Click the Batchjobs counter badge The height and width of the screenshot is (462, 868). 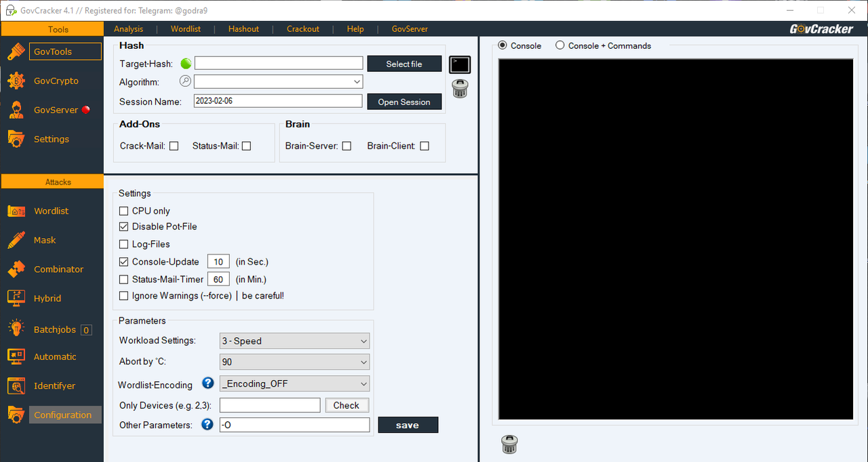click(x=86, y=330)
